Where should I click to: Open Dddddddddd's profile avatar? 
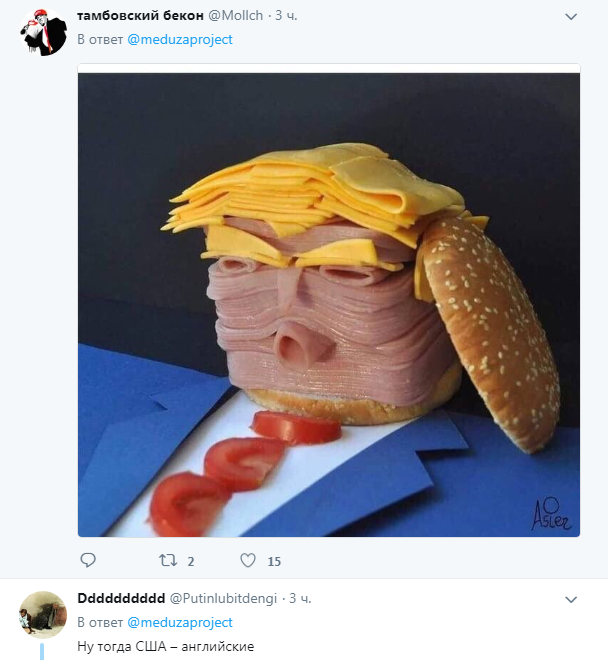point(44,614)
